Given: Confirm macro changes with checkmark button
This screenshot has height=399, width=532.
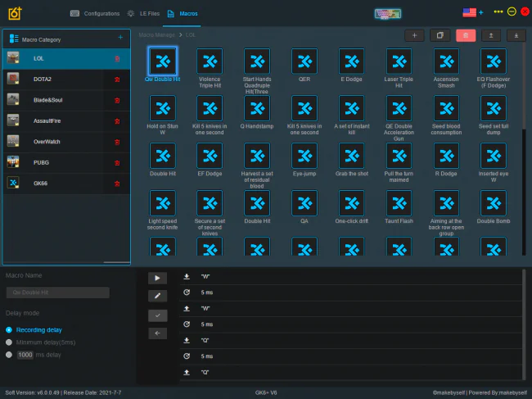Looking at the screenshot, I should pos(157,315).
